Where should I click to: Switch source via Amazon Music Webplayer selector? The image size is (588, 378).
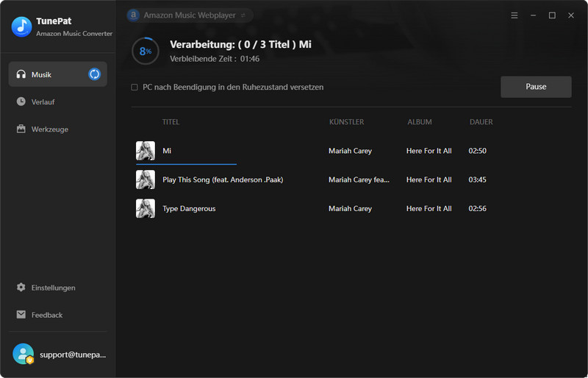tap(190, 15)
